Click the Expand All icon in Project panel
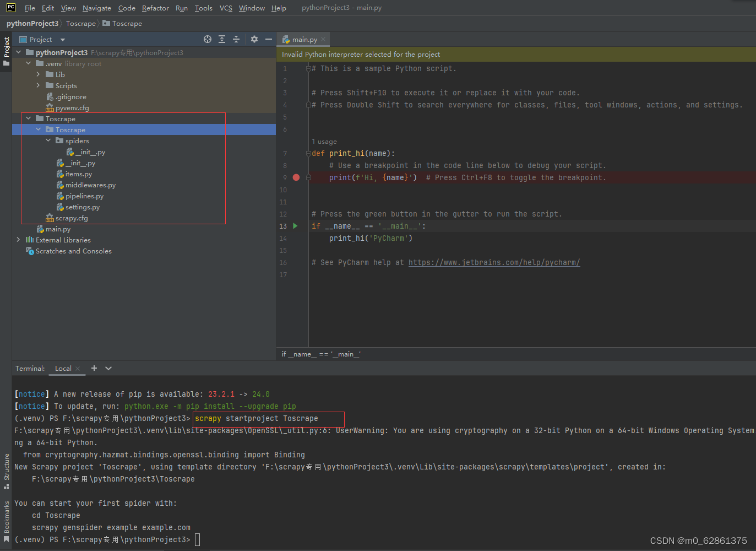 pyautogui.click(x=222, y=39)
